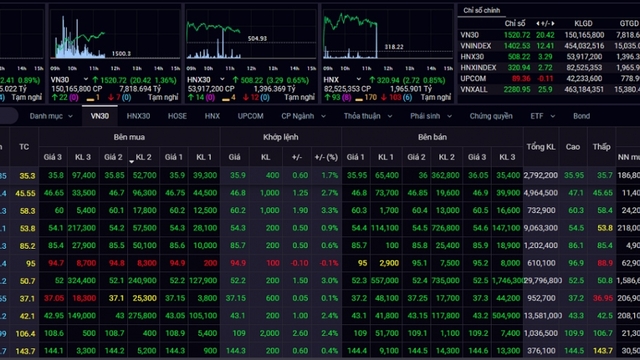Click the HNX unchanged count 170
This screenshot has width=640, height=360.
(x=366, y=98)
